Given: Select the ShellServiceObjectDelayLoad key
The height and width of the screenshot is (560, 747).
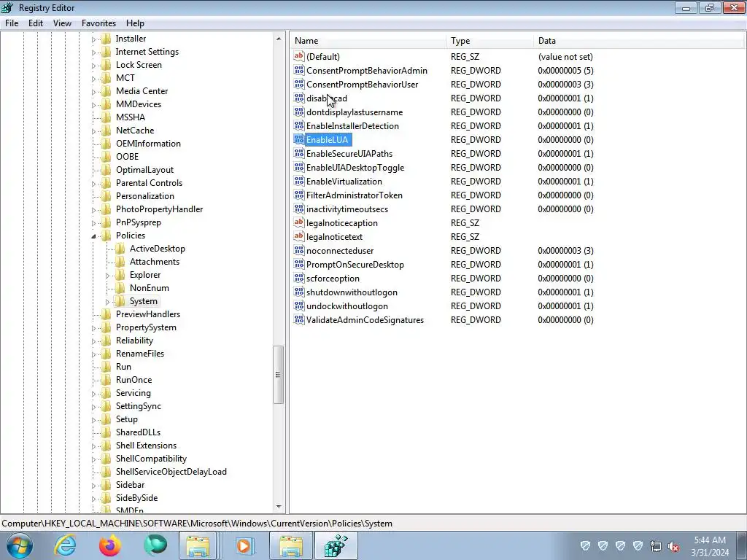Looking at the screenshot, I should pyautogui.click(x=171, y=472).
